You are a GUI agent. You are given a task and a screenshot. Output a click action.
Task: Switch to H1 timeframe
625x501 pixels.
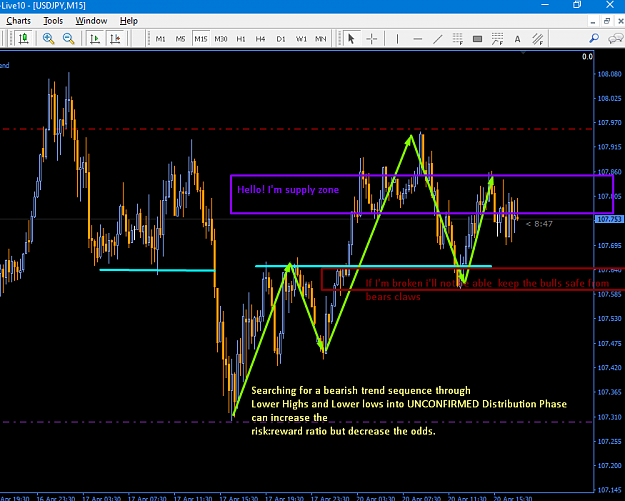[241, 39]
